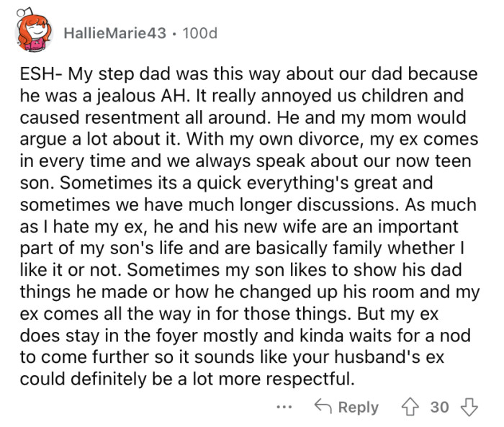This screenshot has height=427, width=504.
Task: Open the HallieMarie43 user profile link
Action: [114, 33]
